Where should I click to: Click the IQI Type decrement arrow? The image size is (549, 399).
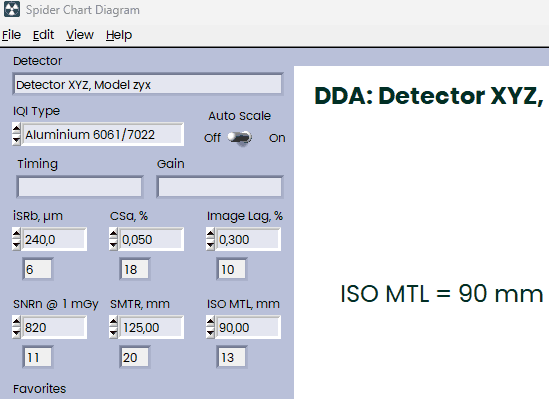(16, 139)
